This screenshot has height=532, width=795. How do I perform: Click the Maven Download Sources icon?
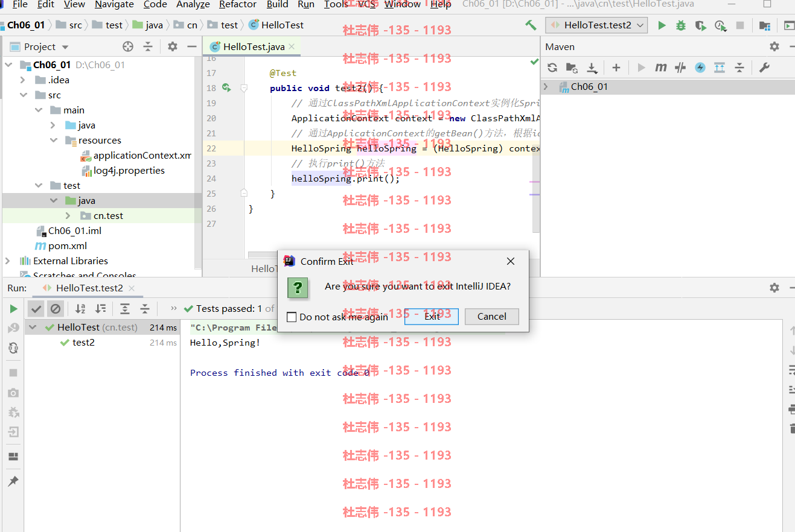click(592, 68)
